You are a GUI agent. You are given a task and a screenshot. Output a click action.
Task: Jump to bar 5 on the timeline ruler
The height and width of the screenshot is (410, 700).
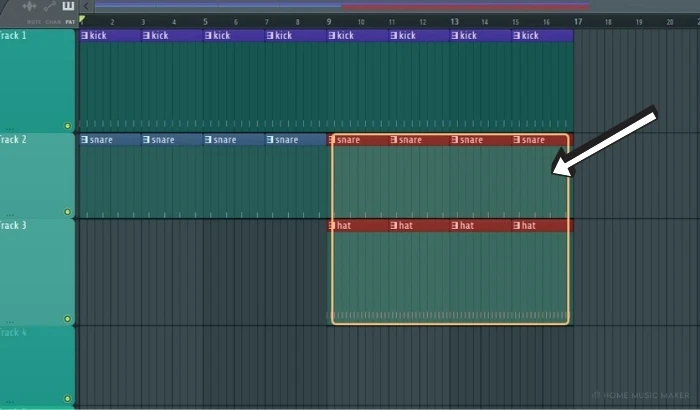point(205,21)
